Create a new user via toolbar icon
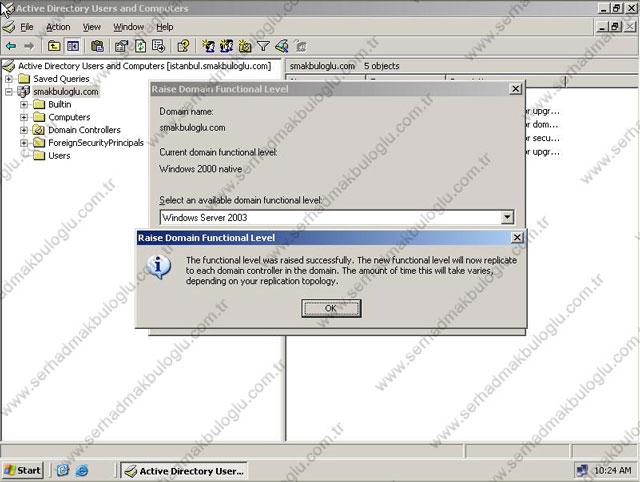The image size is (640, 482). click(208, 46)
